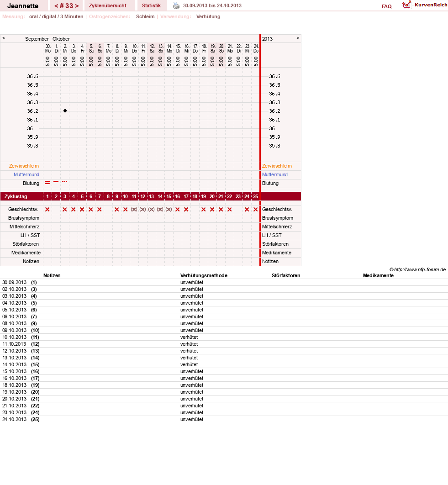Click the Verhütung value after Verwendung
This screenshot has height=485, width=448.
tap(208, 17)
